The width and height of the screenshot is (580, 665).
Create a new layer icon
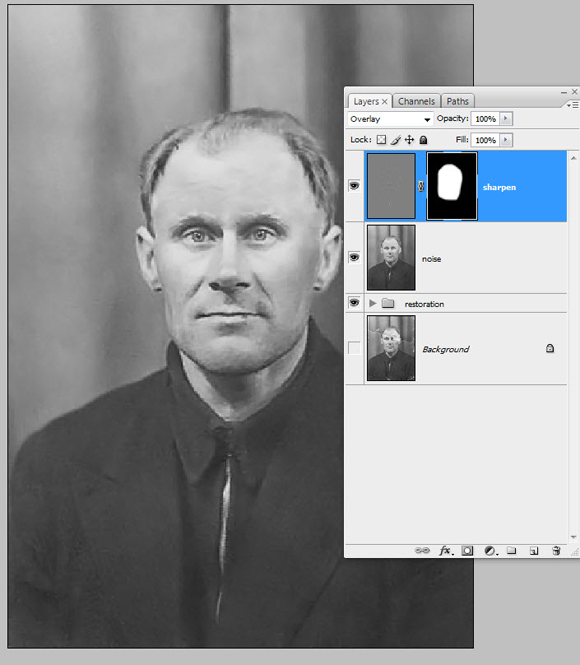(534, 550)
